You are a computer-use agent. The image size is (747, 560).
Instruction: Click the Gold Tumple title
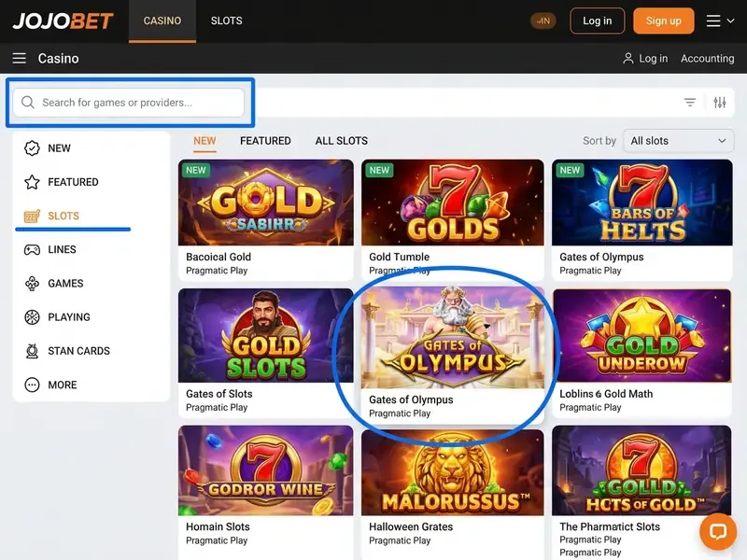coord(400,258)
